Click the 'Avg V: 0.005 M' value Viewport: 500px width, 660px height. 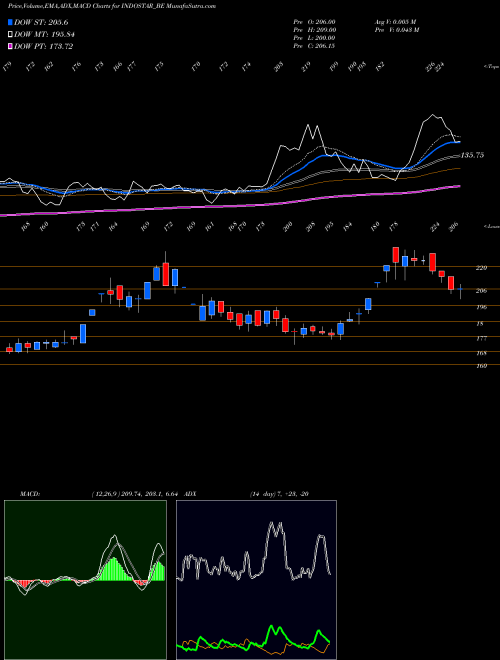[396, 22]
